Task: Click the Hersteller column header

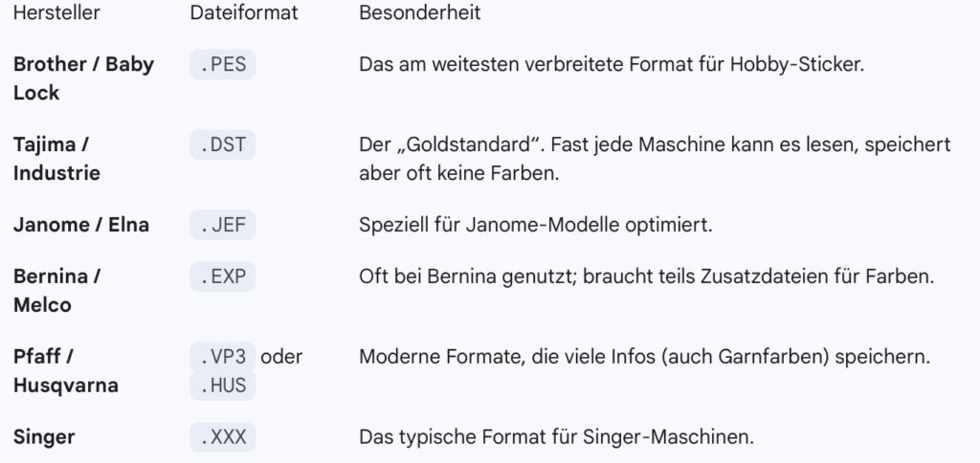Action: click(x=56, y=12)
